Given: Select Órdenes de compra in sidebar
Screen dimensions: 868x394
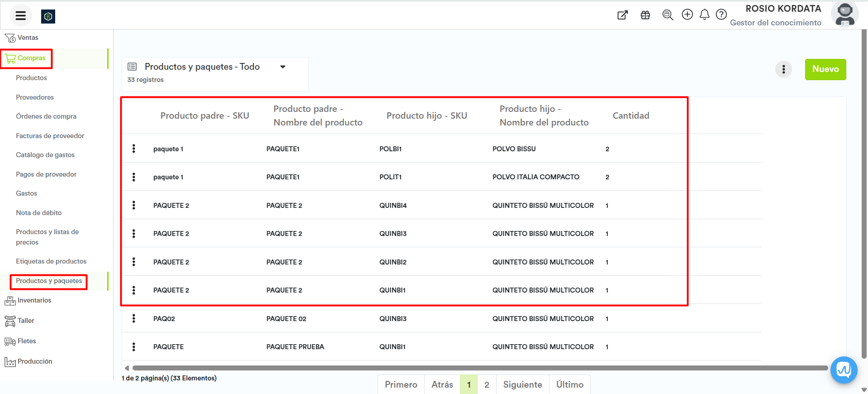Looking at the screenshot, I should point(46,116).
